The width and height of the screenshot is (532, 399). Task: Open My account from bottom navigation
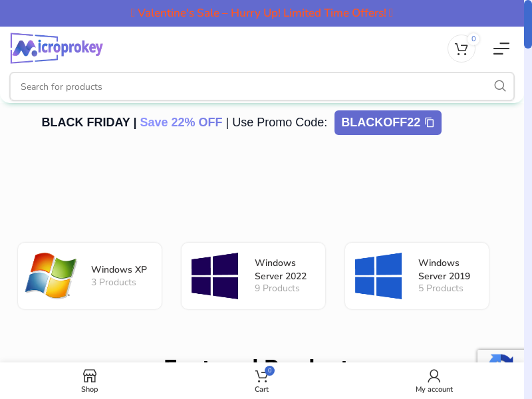[x=434, y=381]
